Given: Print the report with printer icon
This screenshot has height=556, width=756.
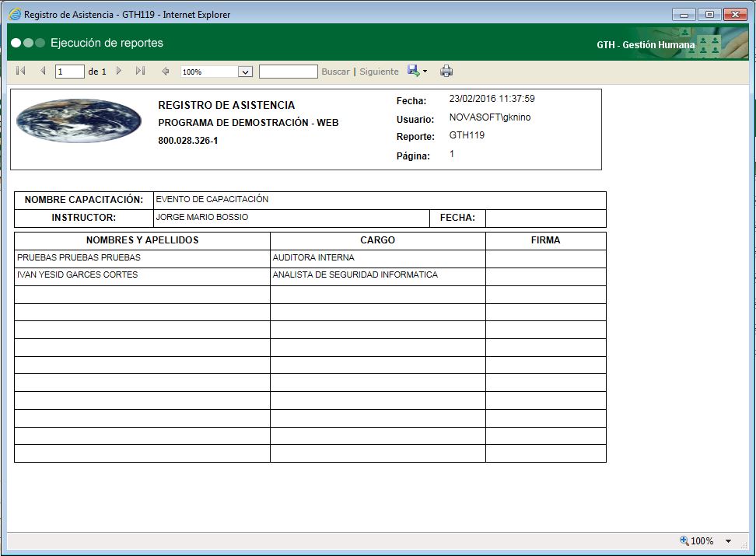Looking at the screenshot, I should 446,72.
